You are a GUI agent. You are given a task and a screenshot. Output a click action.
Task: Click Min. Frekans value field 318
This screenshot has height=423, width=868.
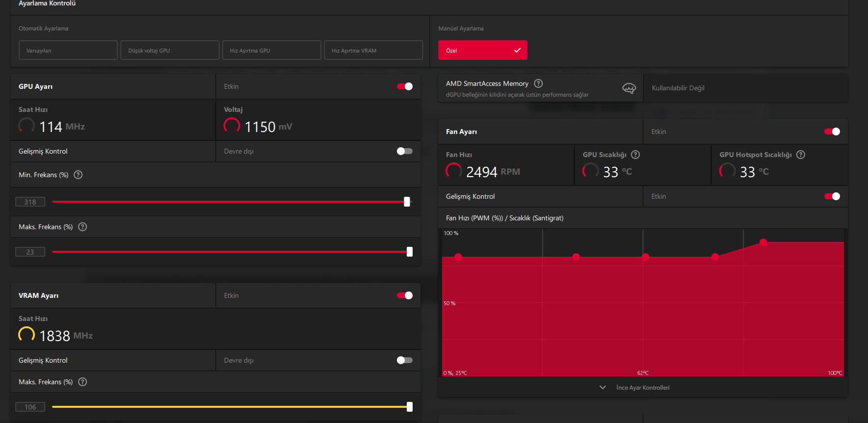30,202
